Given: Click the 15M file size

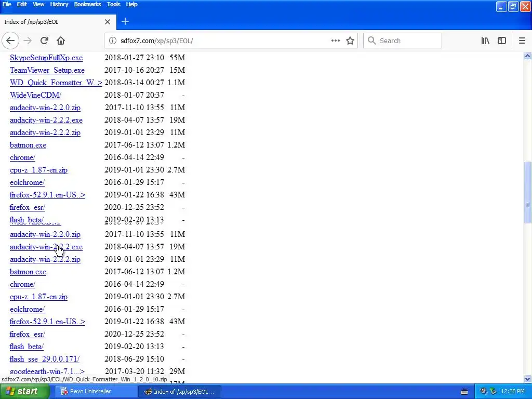Looking at the screenshot, I should 177,70.
